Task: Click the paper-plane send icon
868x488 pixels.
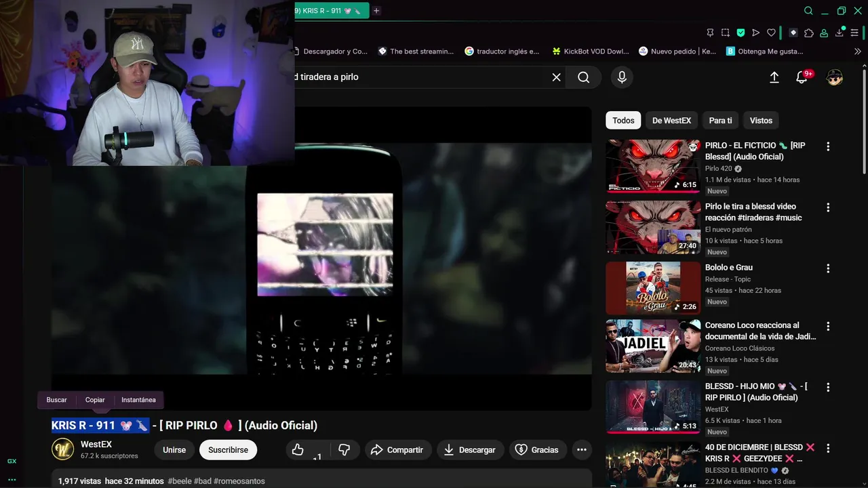Action: point(756,33)
